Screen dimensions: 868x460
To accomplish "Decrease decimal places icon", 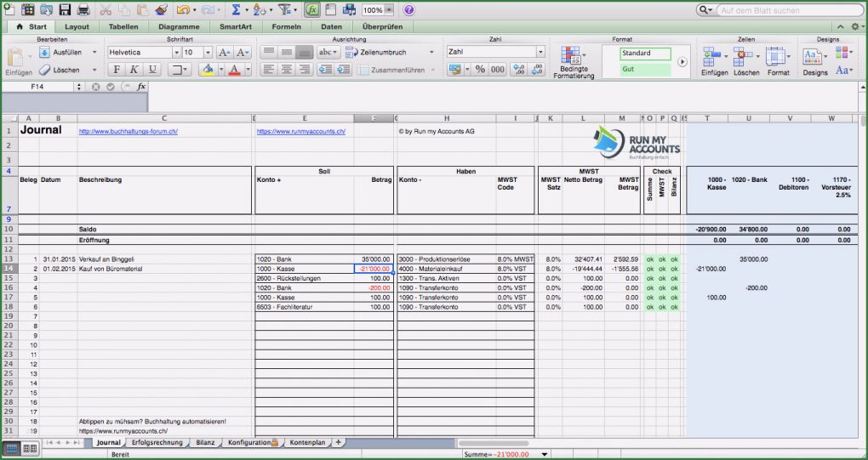I will click(538, 70).
